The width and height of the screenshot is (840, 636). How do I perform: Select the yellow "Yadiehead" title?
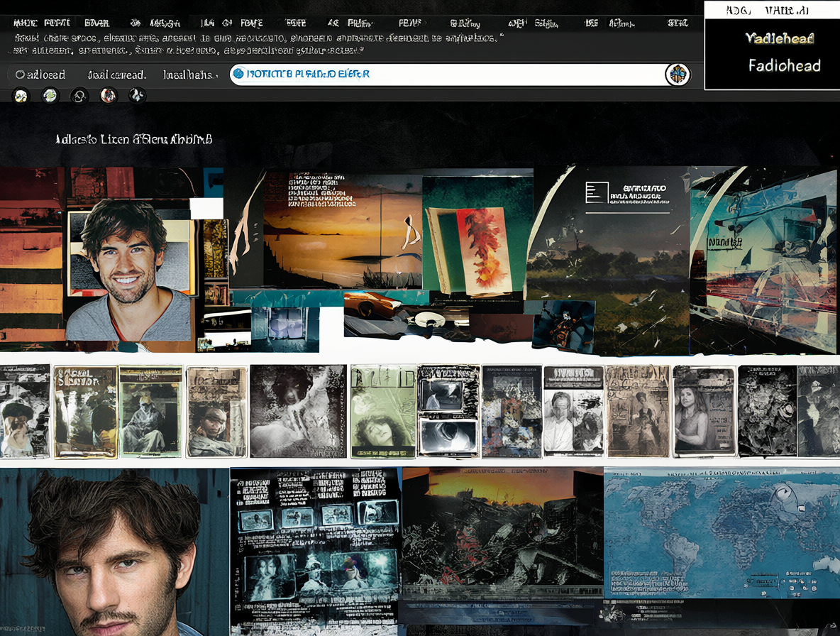pos(780,38)
